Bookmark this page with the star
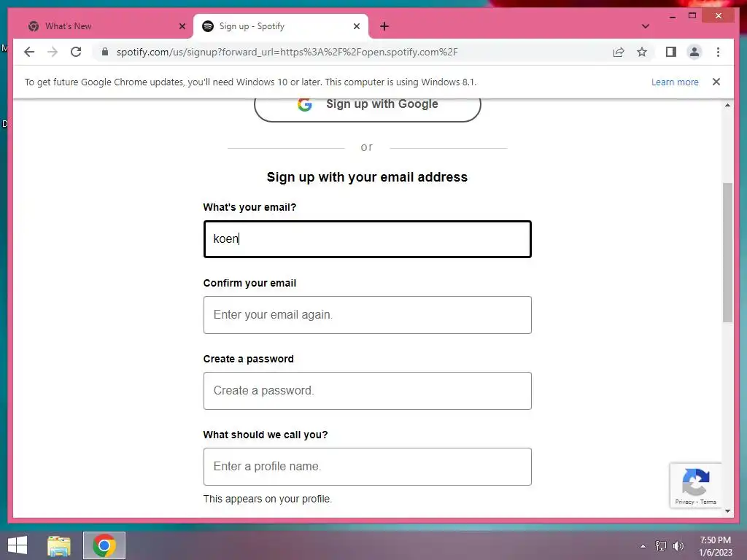This screenshot has width=747, height=560. click(x=642, y=52)
